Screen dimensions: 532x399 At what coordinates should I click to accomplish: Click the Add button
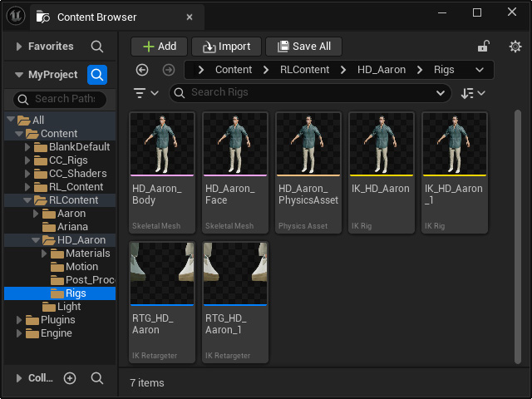coord(159,47)
